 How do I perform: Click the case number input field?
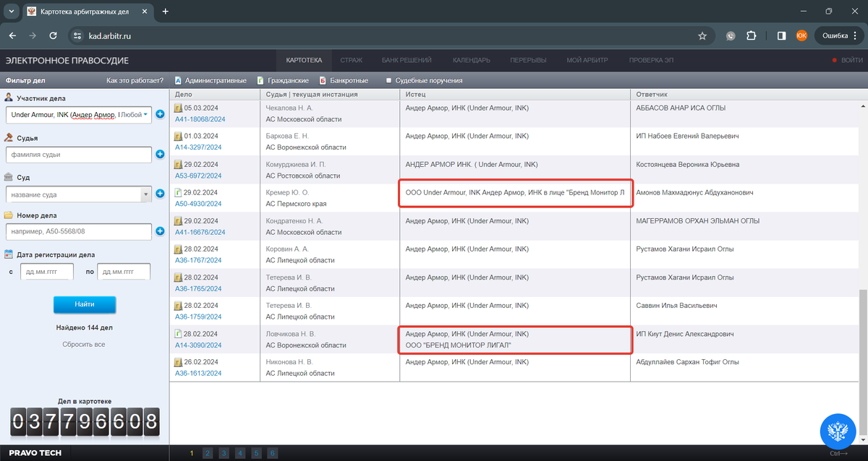point(79,231)
